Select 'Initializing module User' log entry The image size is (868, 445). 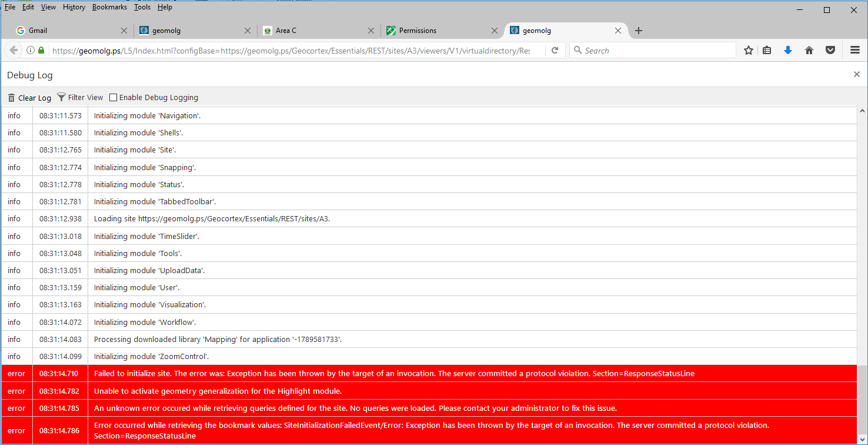click(x=429, y=287)
